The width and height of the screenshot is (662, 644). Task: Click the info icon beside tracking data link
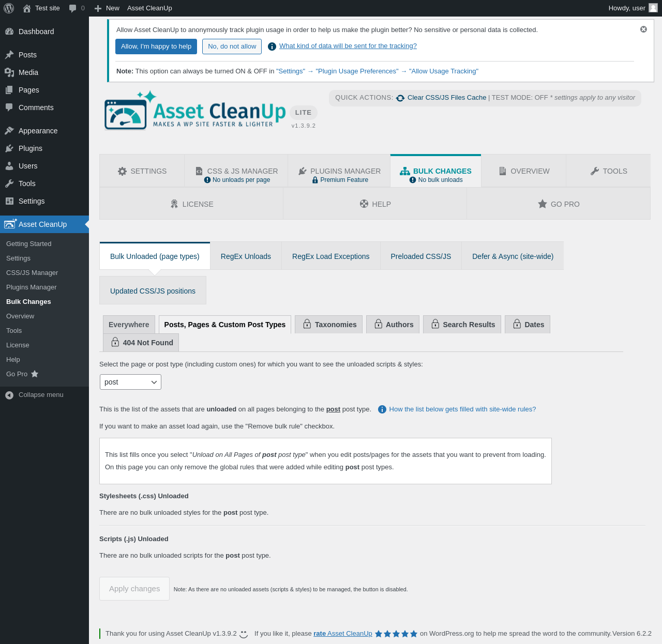272,47
